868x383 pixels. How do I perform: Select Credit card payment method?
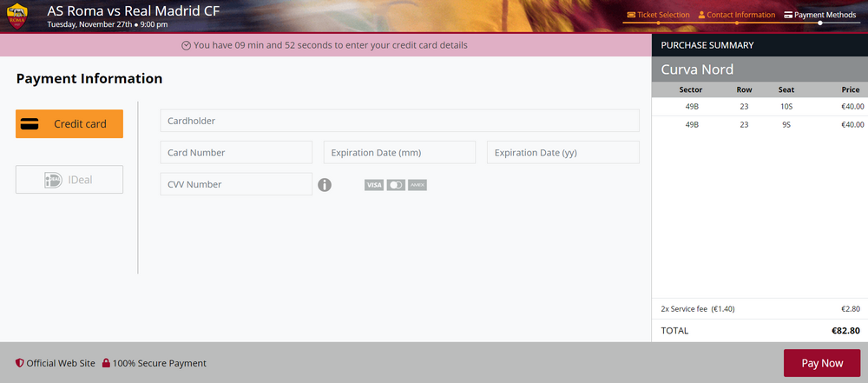point(69,123)
